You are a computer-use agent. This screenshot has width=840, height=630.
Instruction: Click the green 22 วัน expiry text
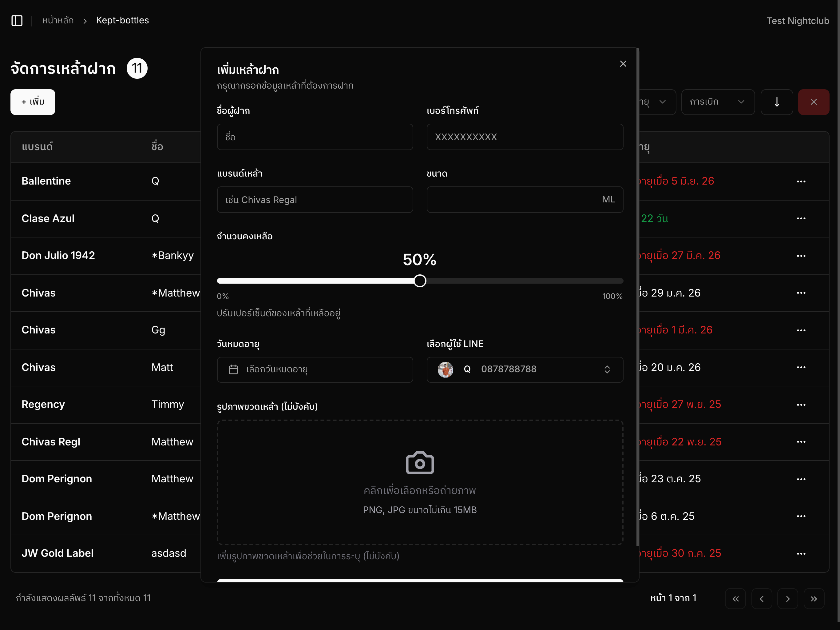(654, 218)
